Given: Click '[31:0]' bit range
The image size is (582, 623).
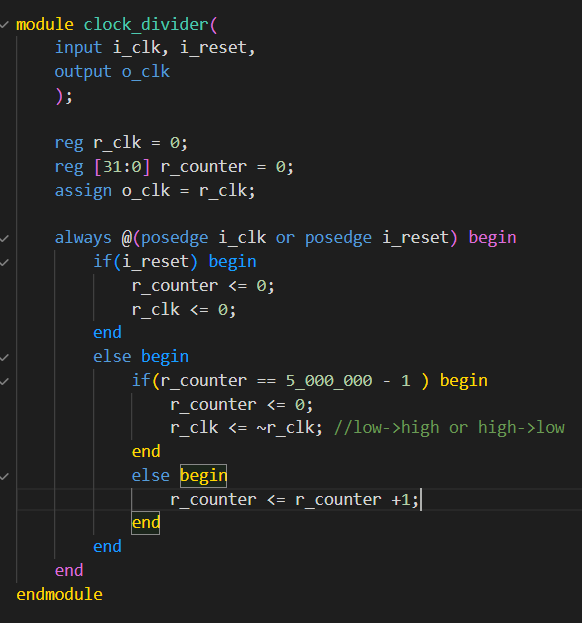Looking at the screenshot, I should click(x=122, y=167).
